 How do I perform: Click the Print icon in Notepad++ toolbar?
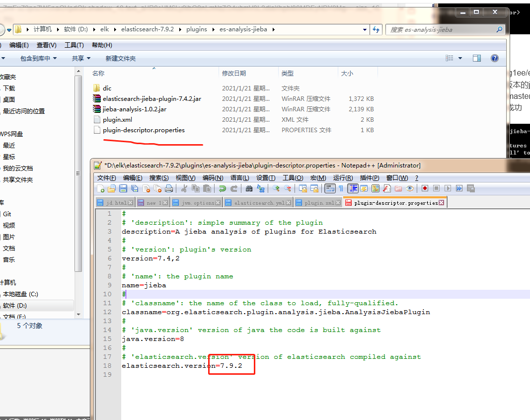169,189
